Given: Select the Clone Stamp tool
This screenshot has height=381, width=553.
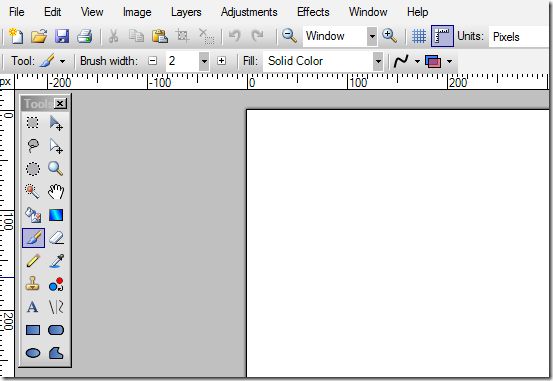Looking at the screenshot, I should point(33,284).
